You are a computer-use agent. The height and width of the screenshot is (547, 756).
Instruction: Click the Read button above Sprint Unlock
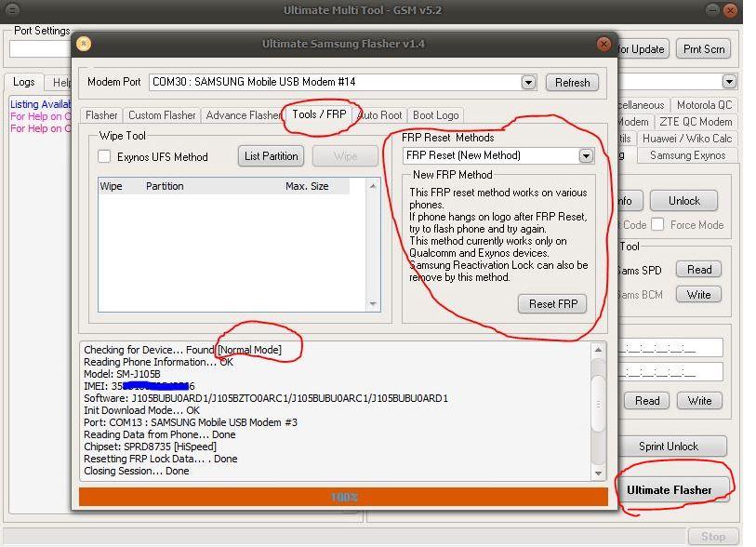pos(646,401)
